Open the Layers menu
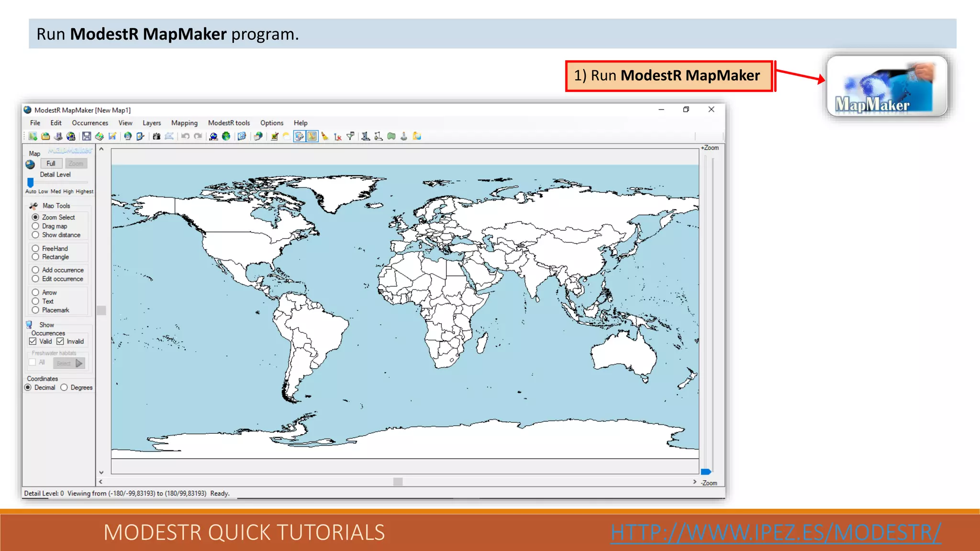The image size is (980, 551). click(x=152, y=123)
